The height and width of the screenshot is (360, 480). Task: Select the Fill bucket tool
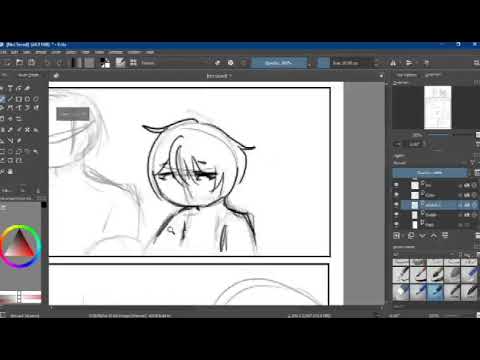tap(36, 130)
